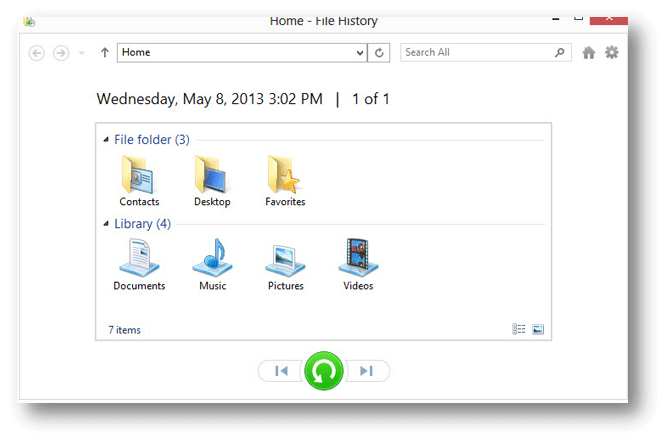Open recent locations dropdown arrow
This screenshot has height=443, width=668.
coord(81,53)
